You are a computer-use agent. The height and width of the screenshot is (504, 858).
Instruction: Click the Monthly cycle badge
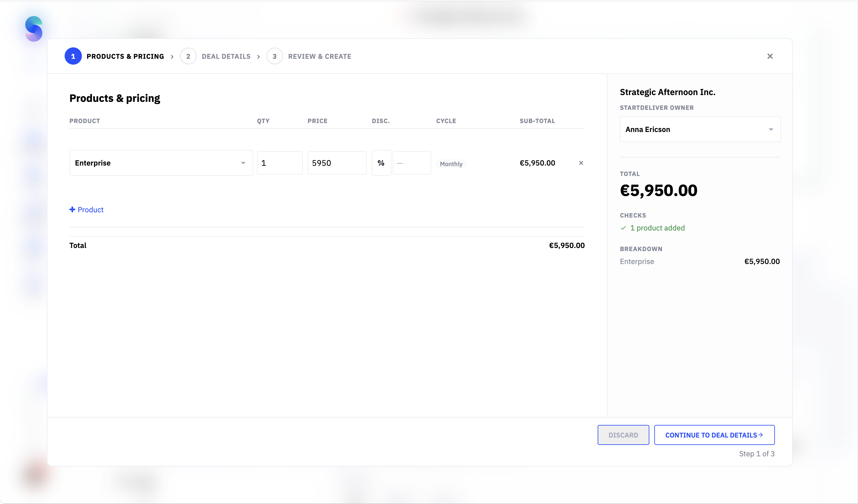(451, 164)
